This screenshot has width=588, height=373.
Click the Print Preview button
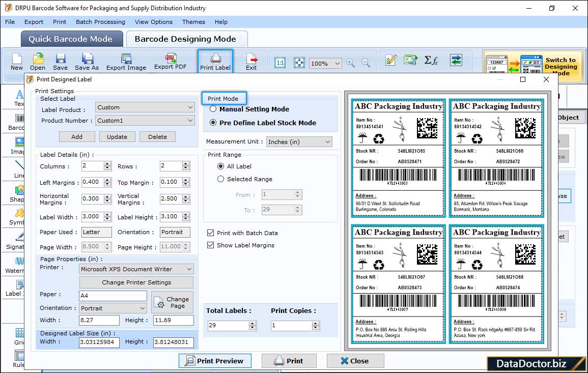point(215,361)
